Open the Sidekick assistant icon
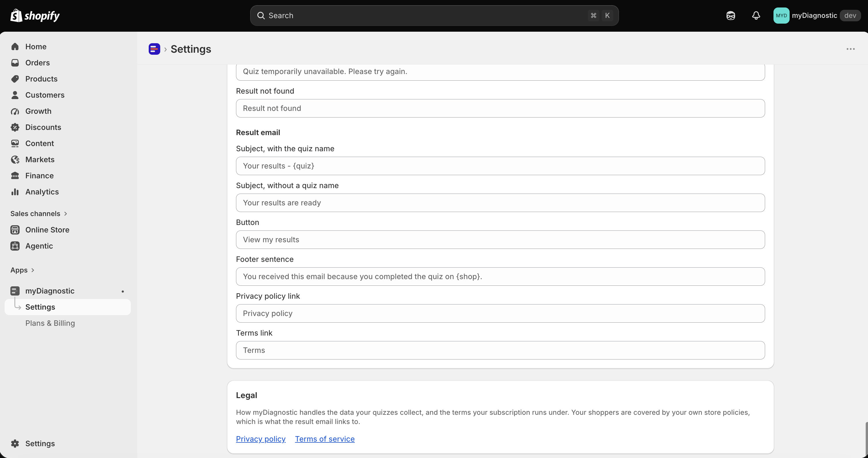The image size is (868, 458). pos(731,16)
